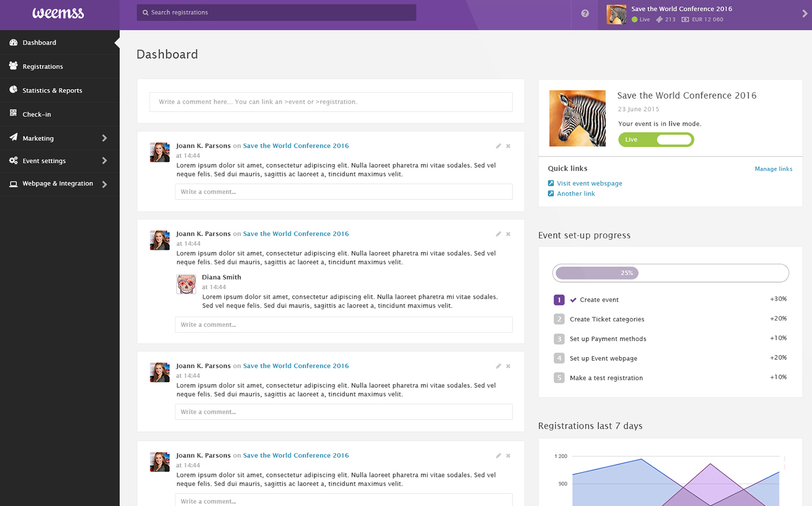Expand the Marketing submenu
Viewport: 812px width, 506px height.
click(x=104, y=138)
